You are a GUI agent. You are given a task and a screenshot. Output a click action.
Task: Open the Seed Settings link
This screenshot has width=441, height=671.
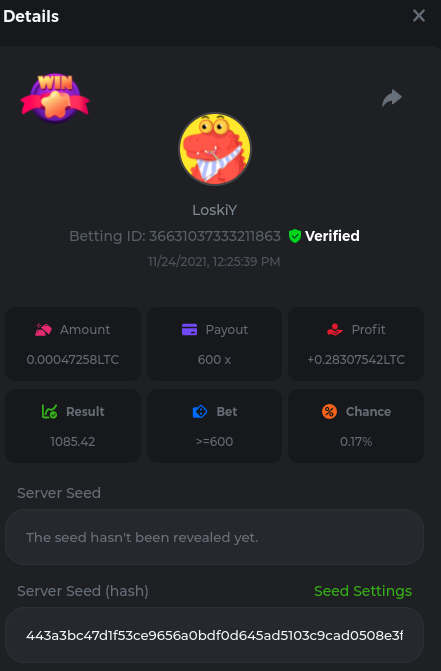(363, 591)
